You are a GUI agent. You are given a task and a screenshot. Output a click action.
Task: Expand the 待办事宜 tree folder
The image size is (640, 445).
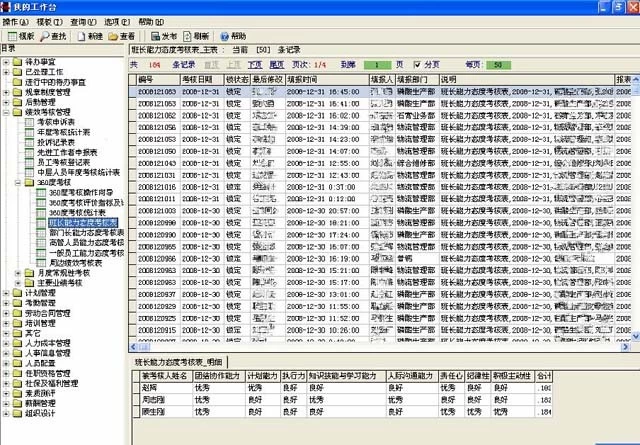click(x=6, y=62)
